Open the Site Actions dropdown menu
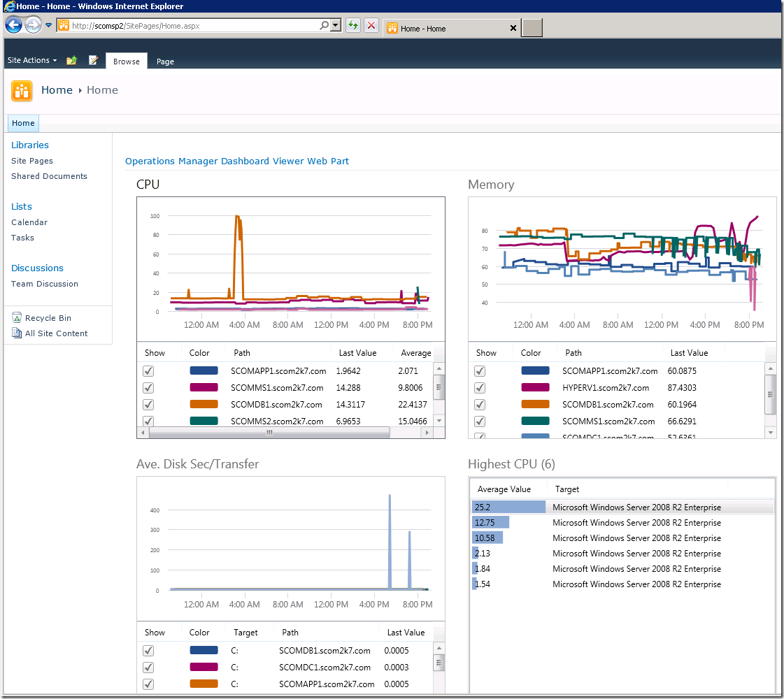This screenshot has height=699, width=784. (32, 60)
